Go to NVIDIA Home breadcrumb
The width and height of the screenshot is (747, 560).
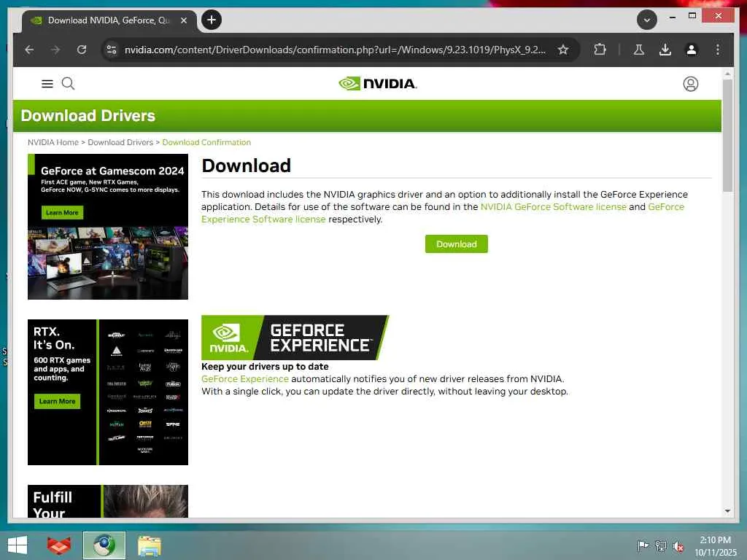[x=53, y=142]
